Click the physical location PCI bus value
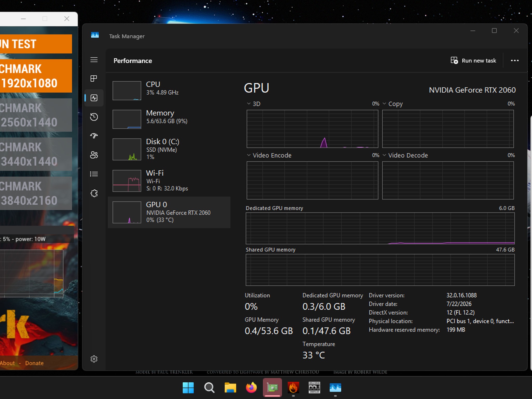 pos(480,321)
